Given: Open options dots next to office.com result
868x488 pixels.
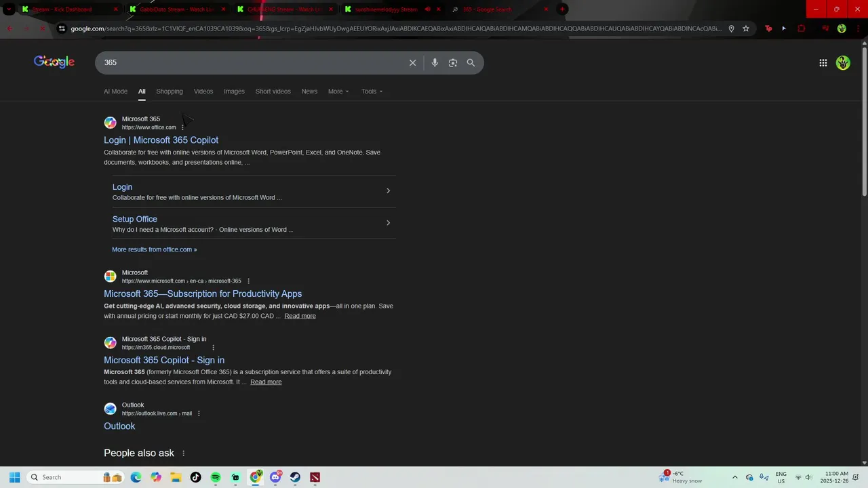Looking at the screenshot, I should (x=182, y=127).
